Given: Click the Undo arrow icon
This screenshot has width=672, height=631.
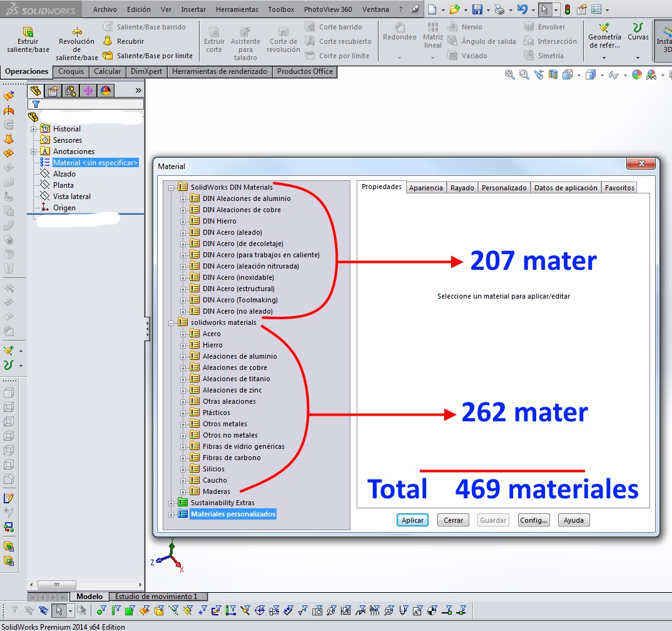Looking at the screenshot, I should 522,9.
